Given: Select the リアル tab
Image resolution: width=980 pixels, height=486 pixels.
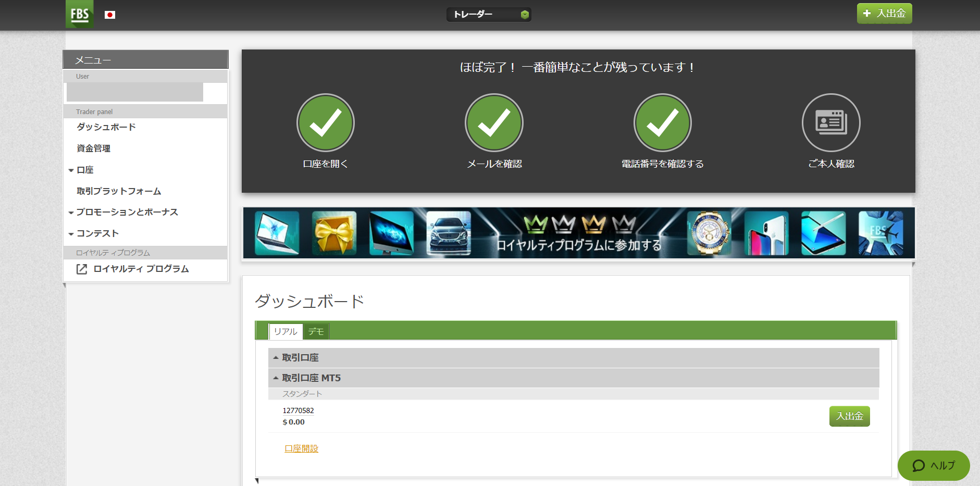Looking at the screenshot, I should coord(286,332).
